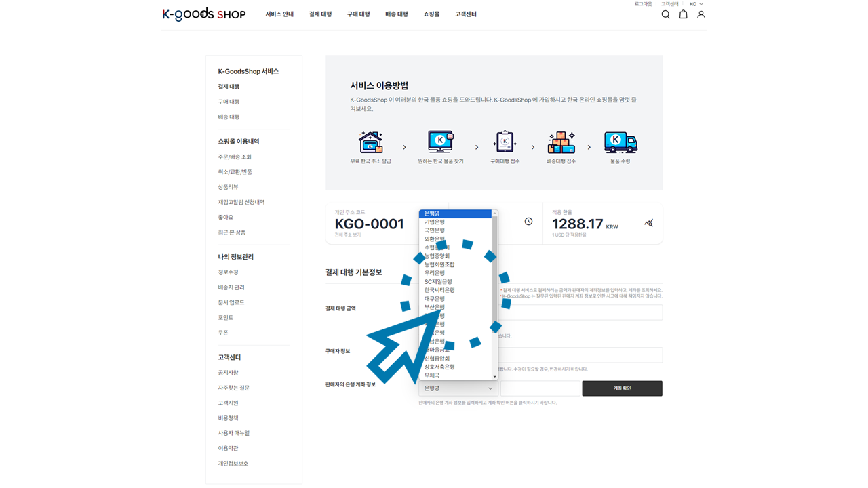Viewport: 868px width, 488px height.
Task: Click the exchange rate chart icon
Action: (648, 222)
